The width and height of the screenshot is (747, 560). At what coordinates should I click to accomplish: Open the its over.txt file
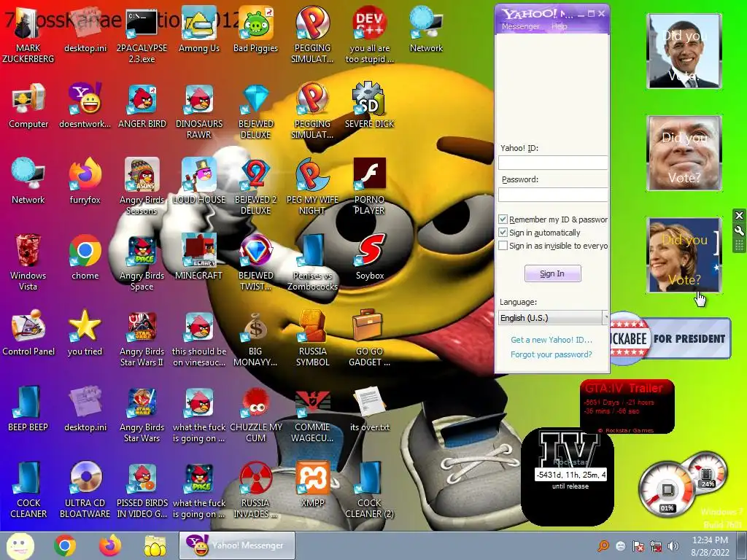click(370, 409)
